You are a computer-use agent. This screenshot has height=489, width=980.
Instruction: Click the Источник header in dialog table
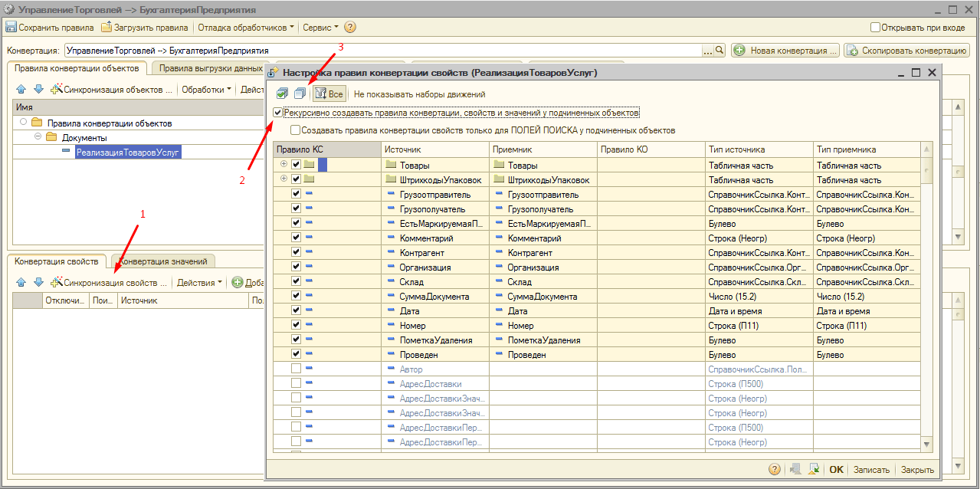435,149
